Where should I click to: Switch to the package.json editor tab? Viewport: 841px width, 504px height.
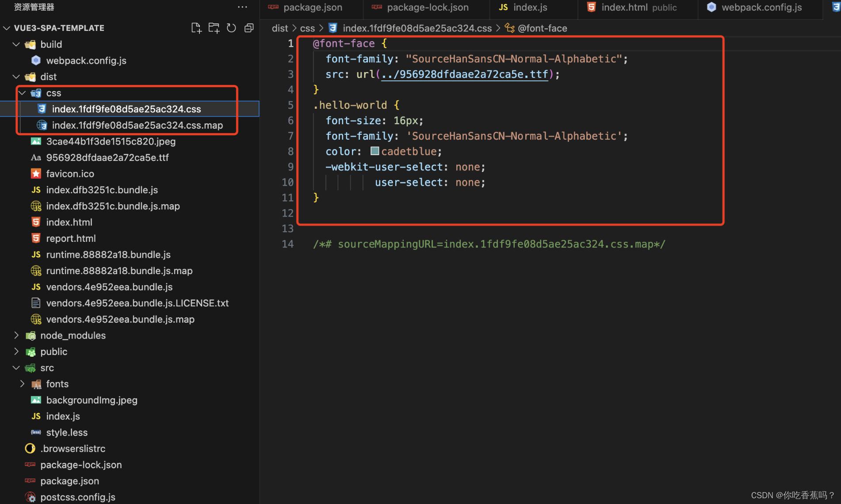point(312,8)
